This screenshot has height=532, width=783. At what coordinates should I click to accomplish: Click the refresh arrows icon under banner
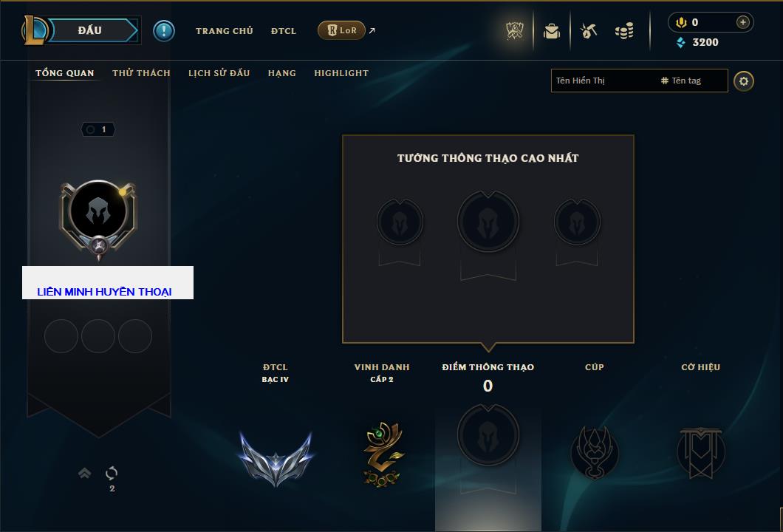[x=112, y=473]
